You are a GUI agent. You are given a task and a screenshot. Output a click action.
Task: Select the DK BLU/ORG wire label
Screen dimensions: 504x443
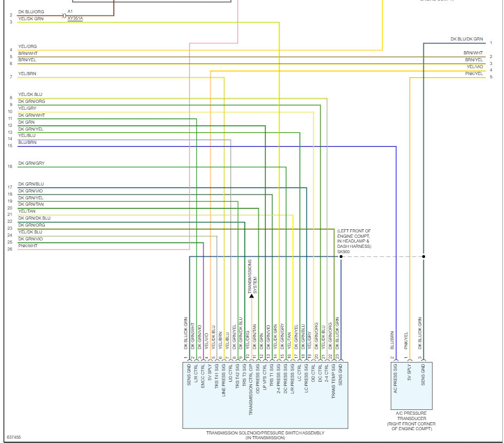31,12
